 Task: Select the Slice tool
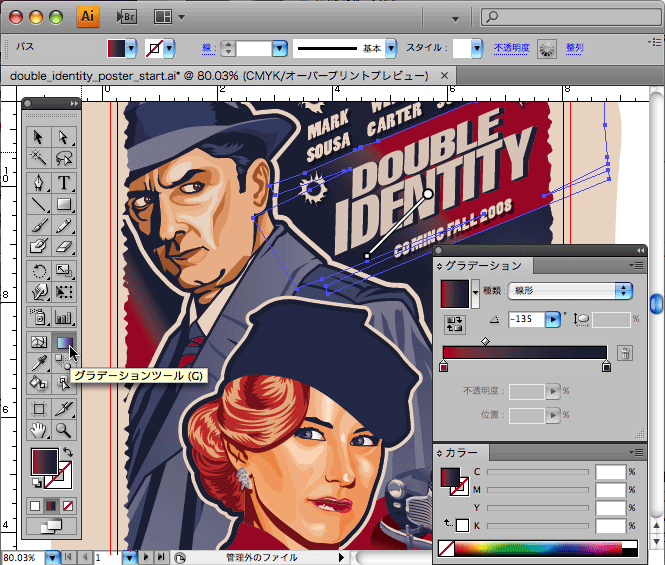(64, 409)
